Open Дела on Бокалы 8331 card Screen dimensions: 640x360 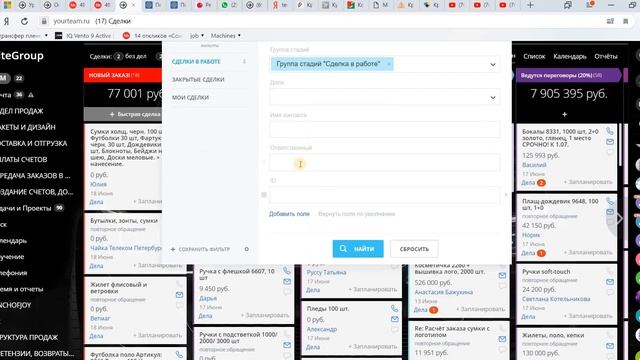click(528, 182)
